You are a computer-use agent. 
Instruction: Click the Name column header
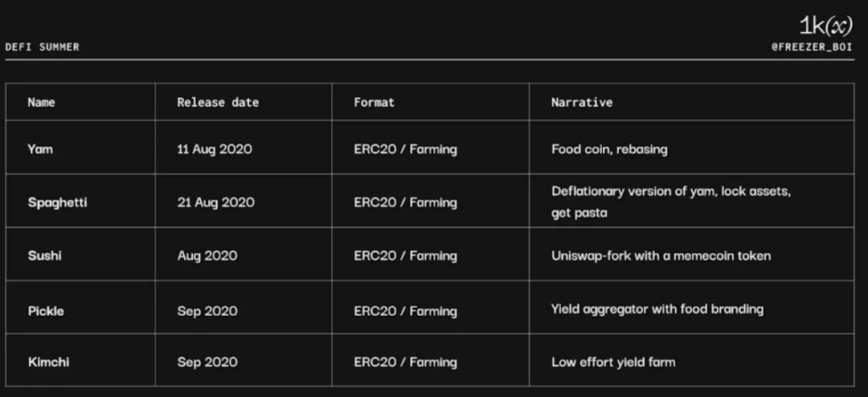tap(42, 102)
